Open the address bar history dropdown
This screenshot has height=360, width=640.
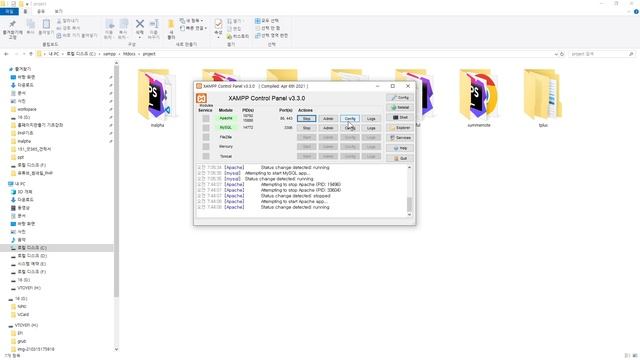tap(556, 54)
